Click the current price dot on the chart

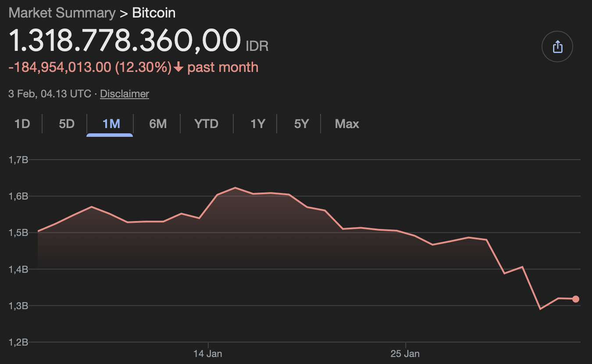tap(576, 299)
